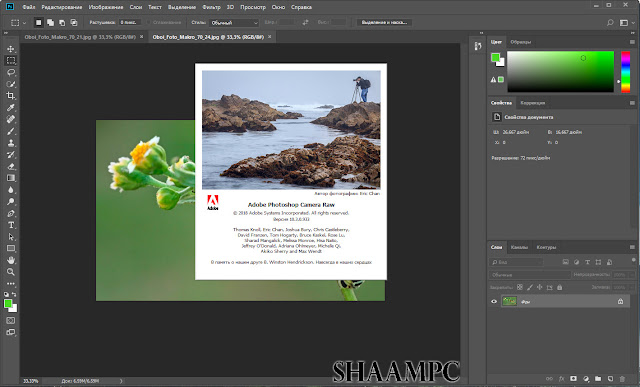Switch to Oboi_Foto_Makro_70_21.jpg document tab
The image size is (640, 387).
80,37
